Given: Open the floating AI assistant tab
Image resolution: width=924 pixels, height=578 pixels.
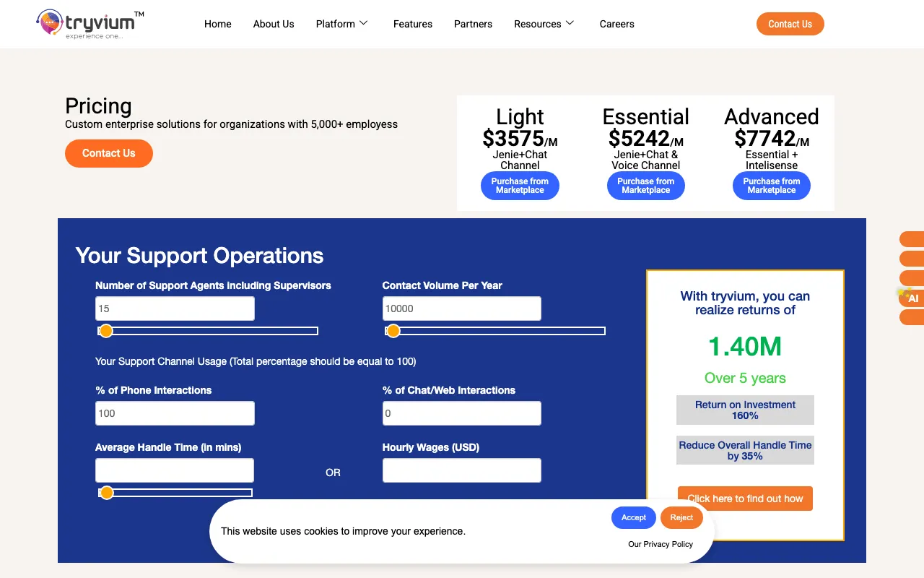Looking at the screenshot, I should coord(912,298).
